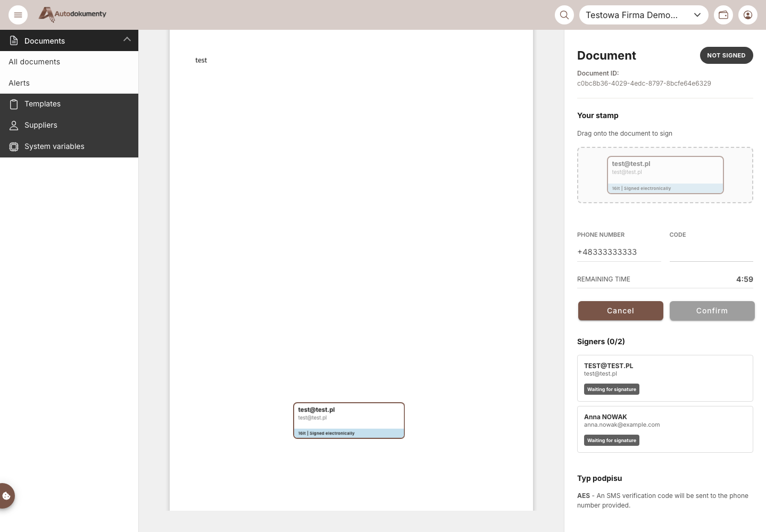Screen dimensions: 766x532
Task: Open the user account icon
Action: pyautogui.click(x=748, y=15)
